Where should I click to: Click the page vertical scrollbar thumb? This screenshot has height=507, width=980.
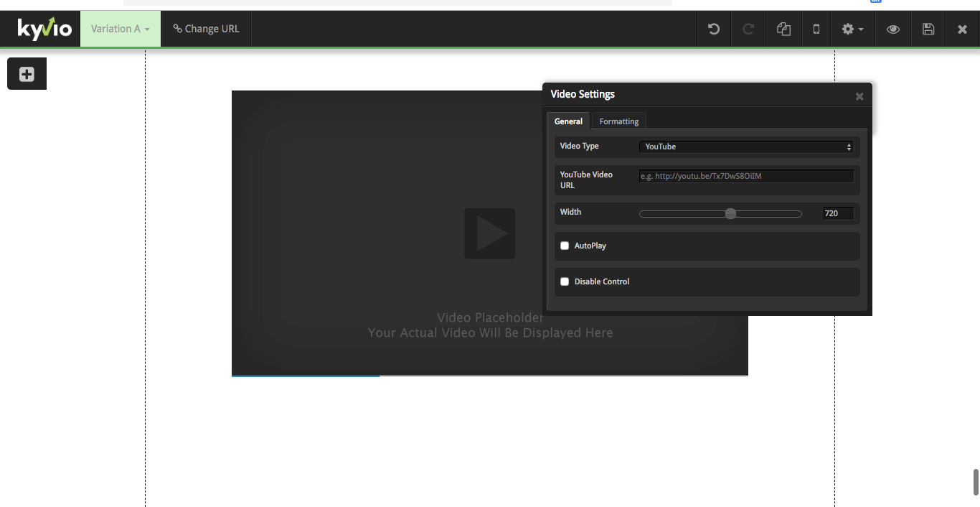[976, 482]
